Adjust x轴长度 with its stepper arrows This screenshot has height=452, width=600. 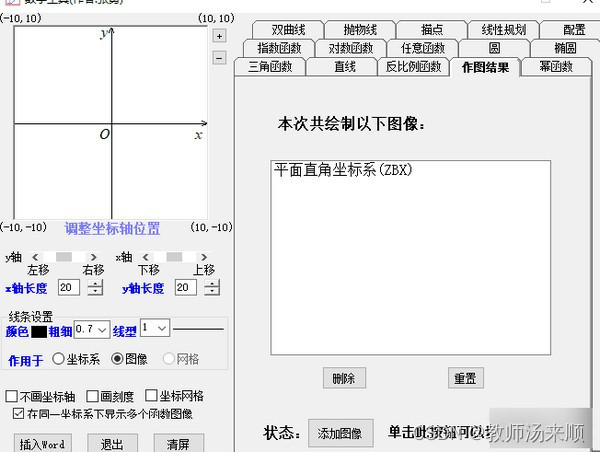(95, 287)
